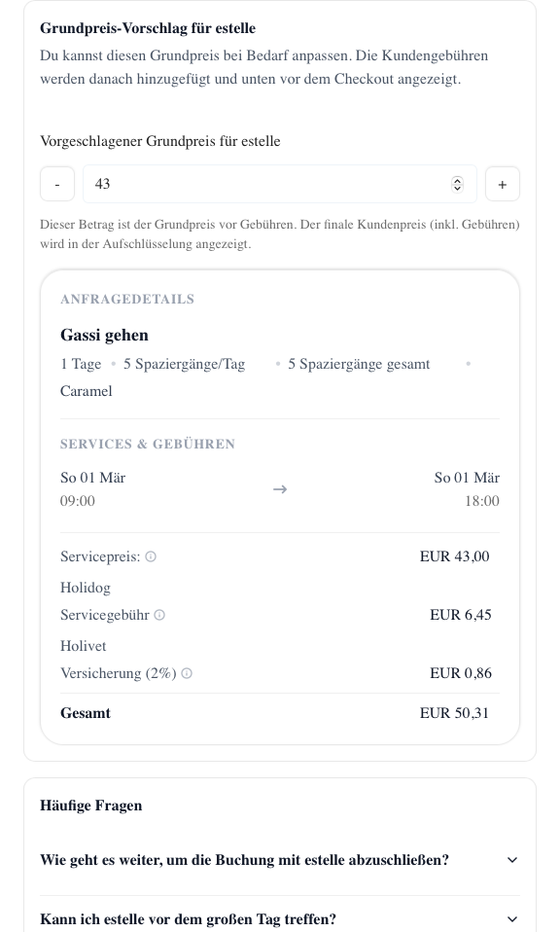Expand the question about completing the booking with estelle
The image size is (560, 932).
pos(244,860)
